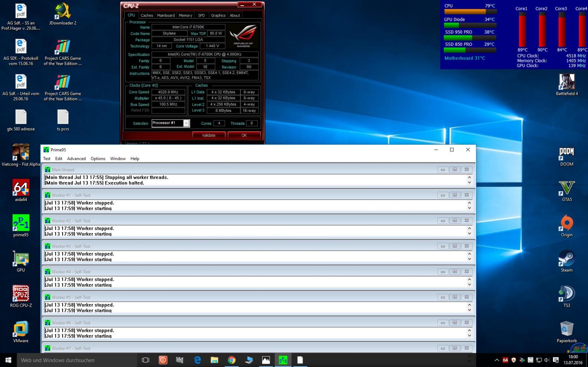Click the Windows Start button
This screenshot has width=588, height=367.
8,360
